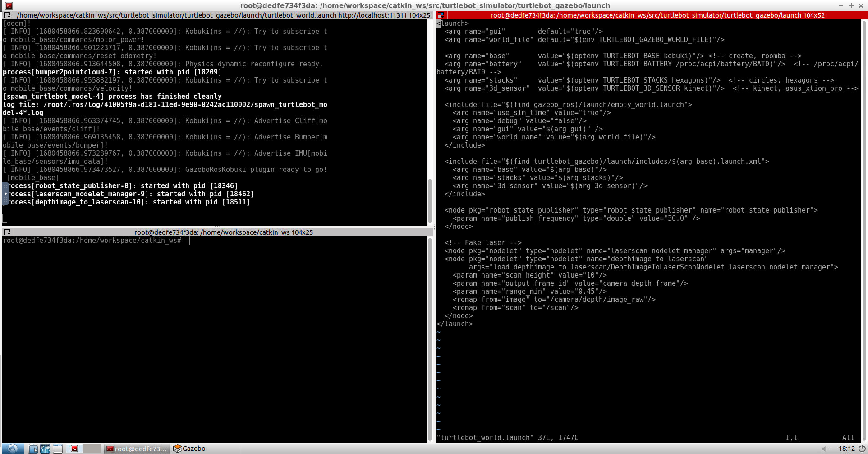Screen dimensions: 868x454
Task: Open the LXDE start menu icon
Action: [12, 449]
